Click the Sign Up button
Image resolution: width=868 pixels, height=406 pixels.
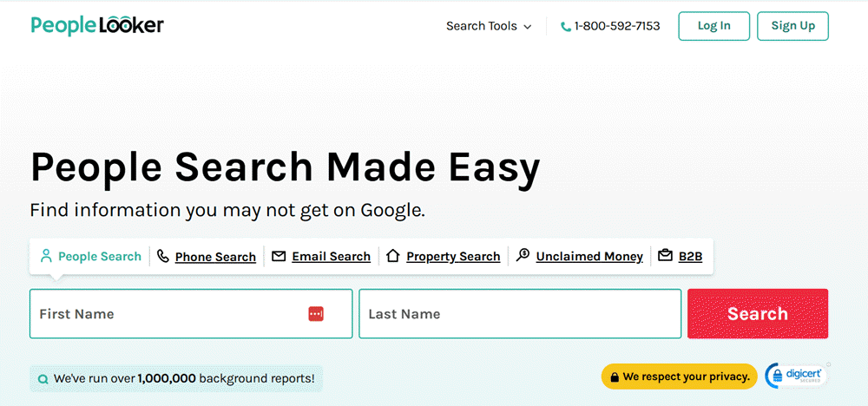(792, 26)
